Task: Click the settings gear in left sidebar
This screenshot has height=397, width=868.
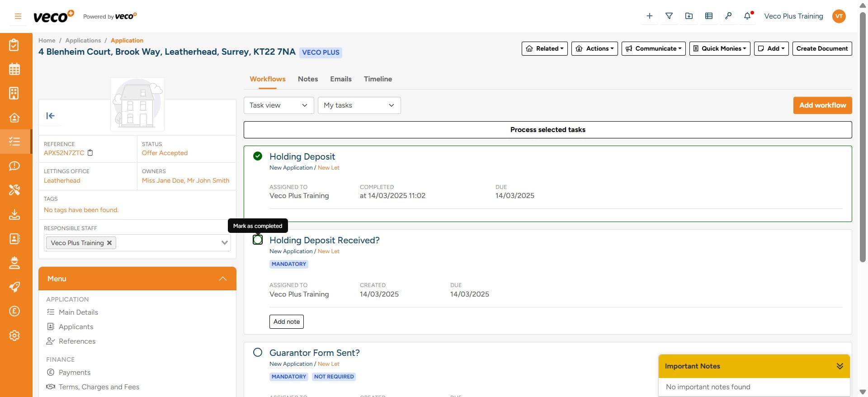Action: tap(14, 336)
